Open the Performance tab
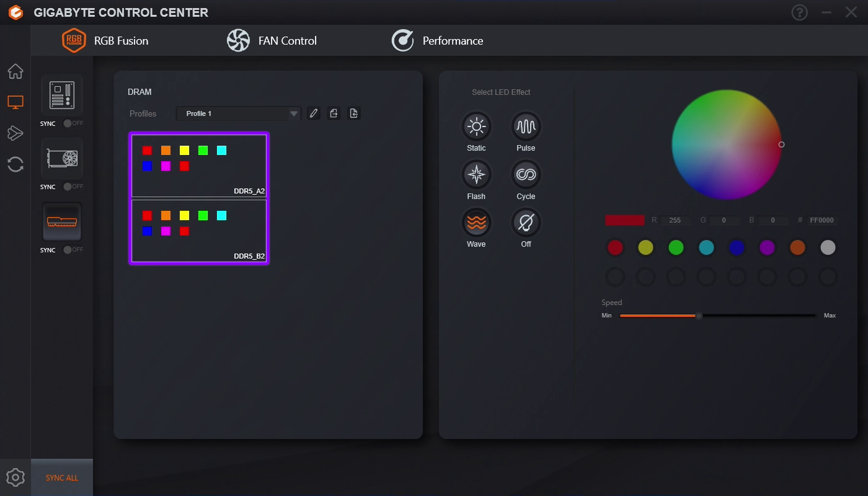 click(437, 40)
